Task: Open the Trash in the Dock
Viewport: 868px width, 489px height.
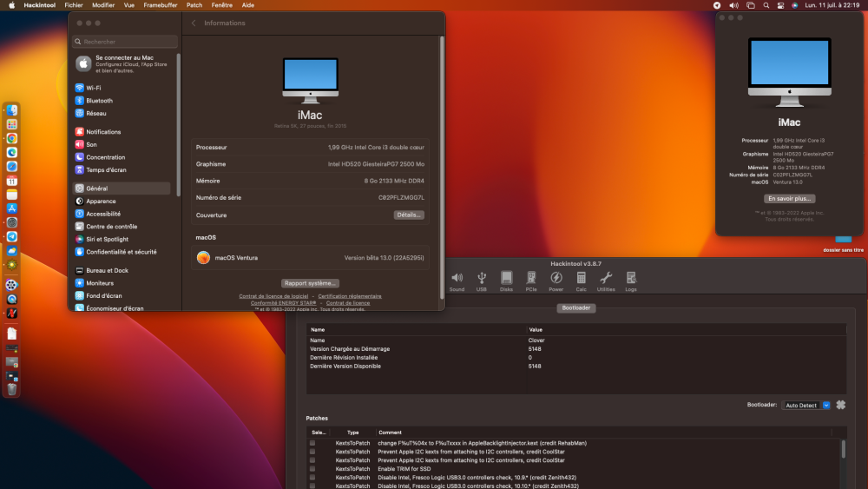Action: [x=11, y=389]
